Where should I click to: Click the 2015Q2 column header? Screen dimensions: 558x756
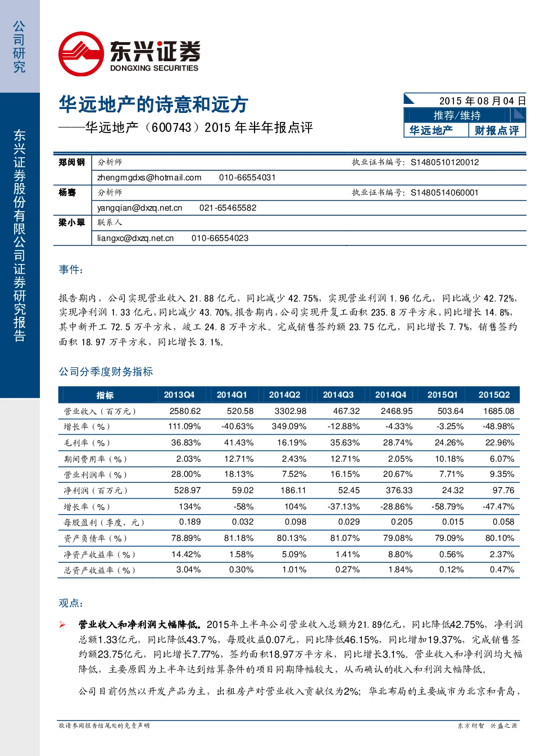click(494, 395)
